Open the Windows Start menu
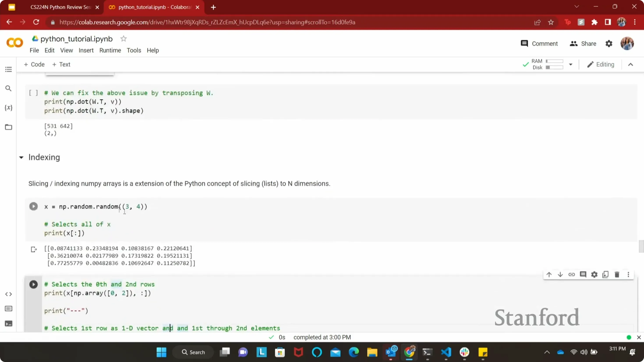 click(161, 352)
